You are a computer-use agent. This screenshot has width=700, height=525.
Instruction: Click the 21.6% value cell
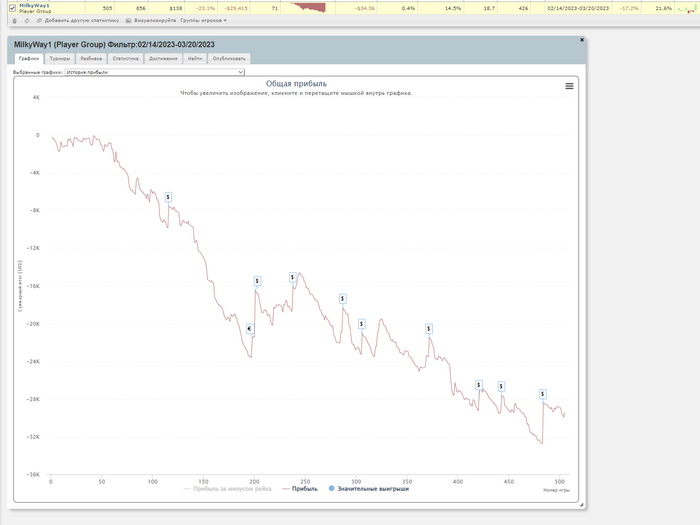[663, 8]
